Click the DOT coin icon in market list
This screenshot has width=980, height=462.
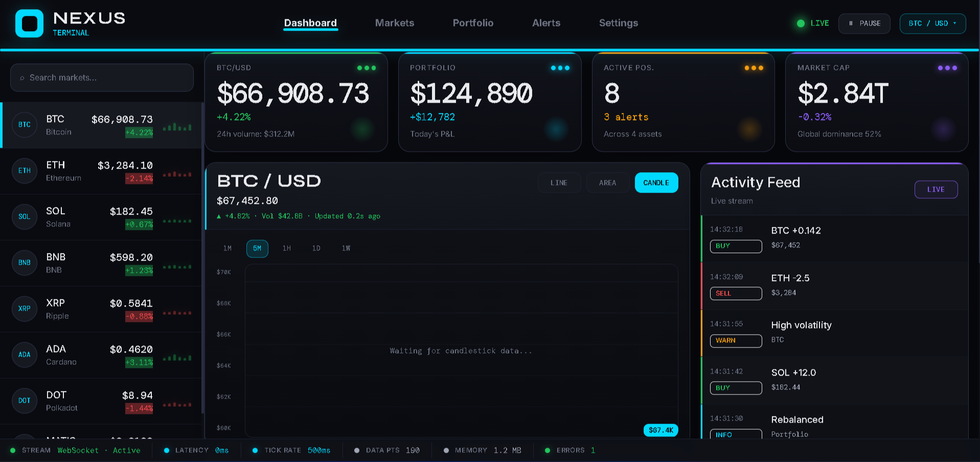[x=25, y=401]
